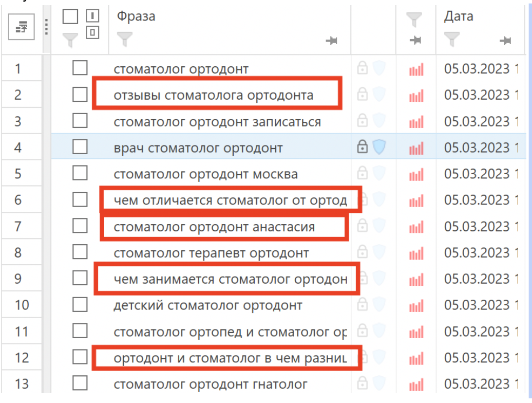Click the shield icon in row 4

point(379,148)
